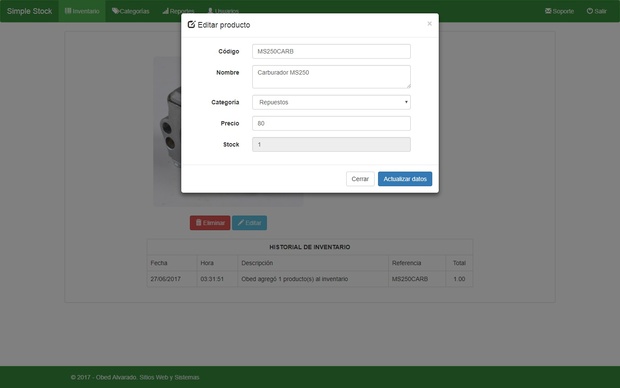Screen dimensions: 620x388
Task: Open the Reportes nav item
Action: 178,11
